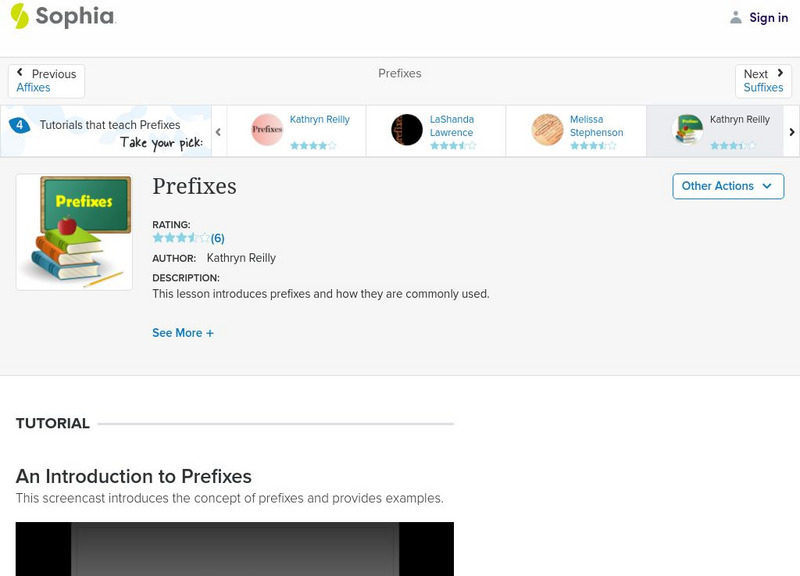Open Melissa Stephenson tutorial name link
Viewport: 800px width, 576px height.
(596, 126)
